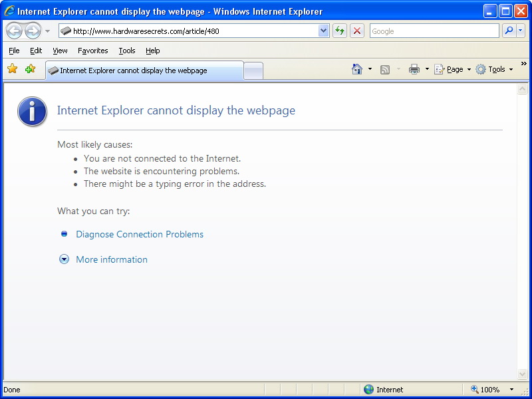Click the 'Done' status bar text
Screen dimensions: 532x399
12,390
